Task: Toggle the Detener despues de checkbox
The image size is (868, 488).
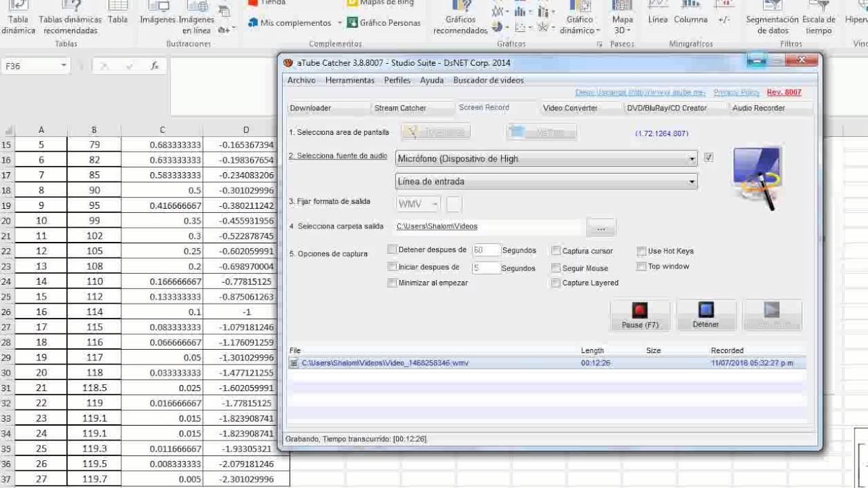Action: pos(392,249)
